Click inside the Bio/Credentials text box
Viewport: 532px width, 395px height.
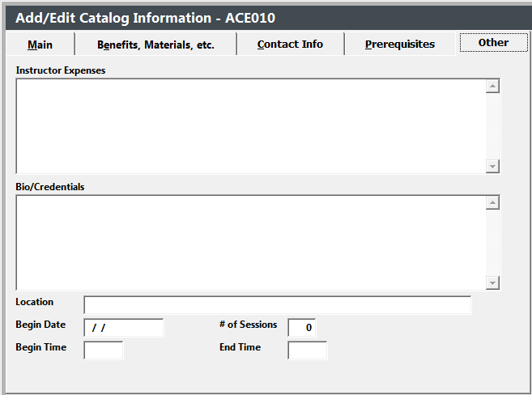[x=251, y=243]
